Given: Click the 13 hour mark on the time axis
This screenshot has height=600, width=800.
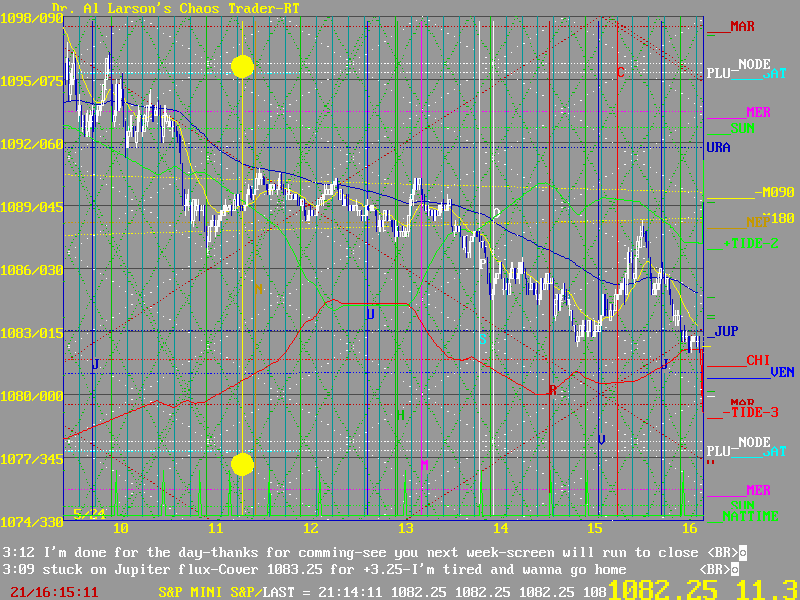Looking at the screenshot, I should [x=405, y=527].
